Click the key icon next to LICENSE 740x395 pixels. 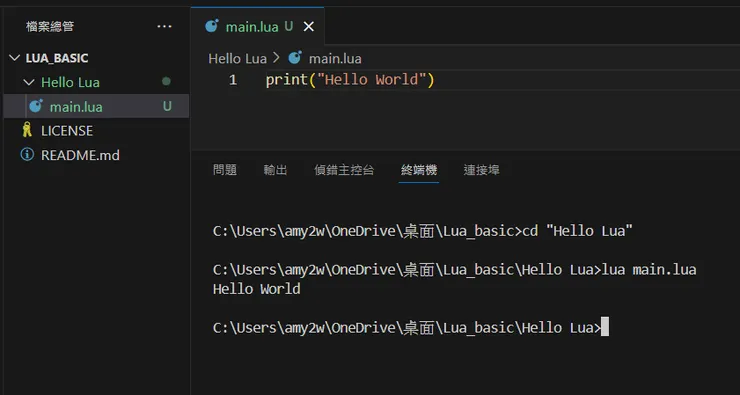pyautogui.click(x=27, y=130)
